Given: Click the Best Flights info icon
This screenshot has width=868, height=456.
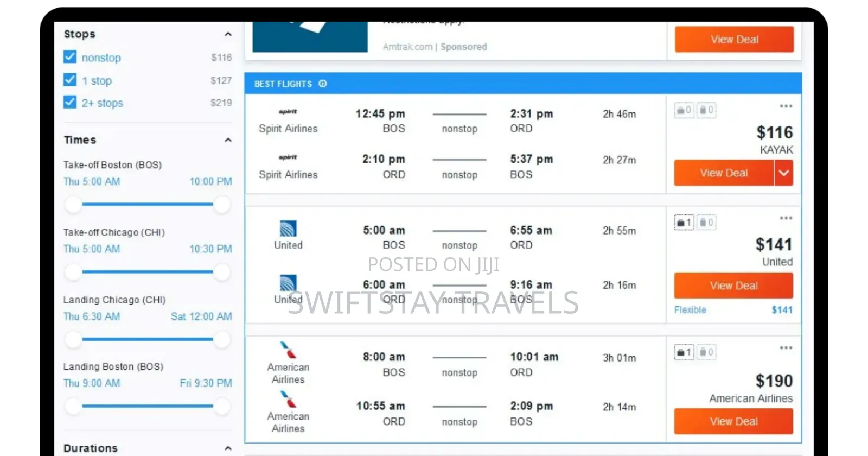Looking at the screenshot, I should click(x=323, y=84).
